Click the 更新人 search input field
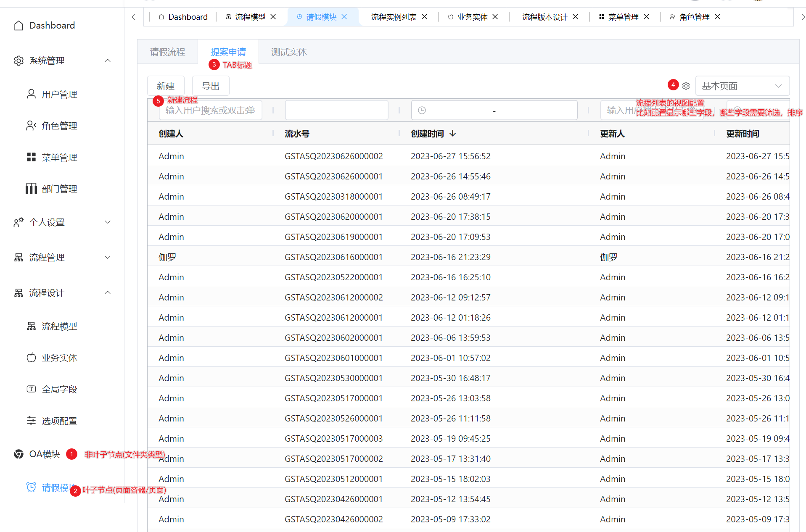This screenshot has width=806, height=532. [652, 111]
